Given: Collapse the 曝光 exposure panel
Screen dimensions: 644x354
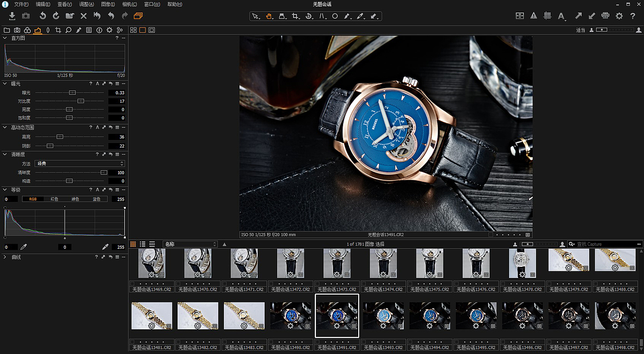Looking at the screenshot, I should [5, 84].
